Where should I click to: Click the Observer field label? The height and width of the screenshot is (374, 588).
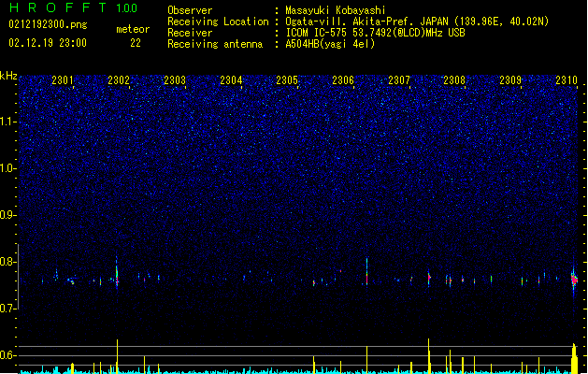[190, 10]
